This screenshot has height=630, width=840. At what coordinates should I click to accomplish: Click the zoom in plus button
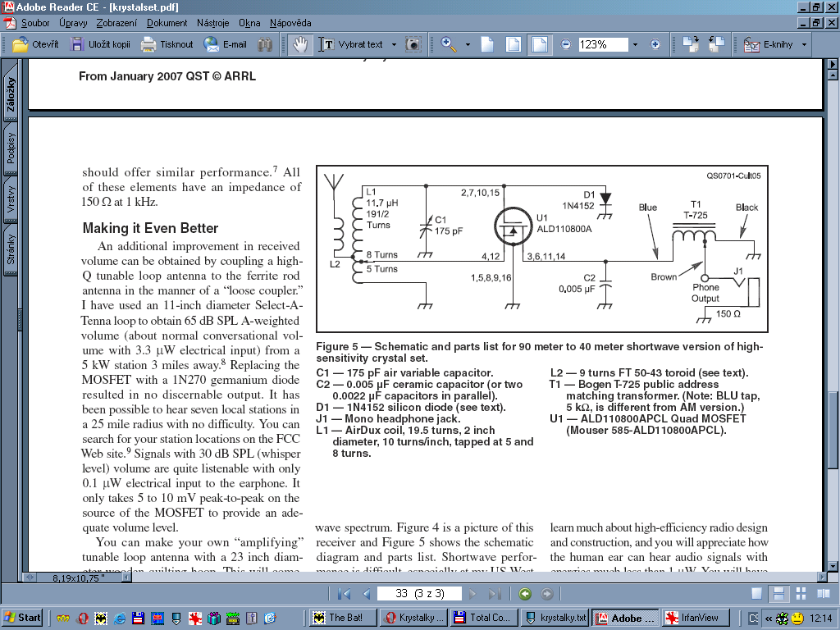(655, 44)
